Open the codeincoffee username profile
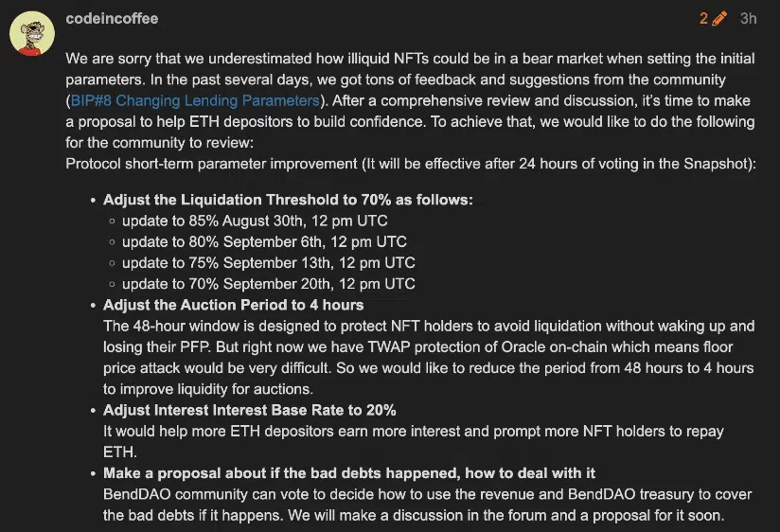This screenshot has height=532, width=780. 112,18
